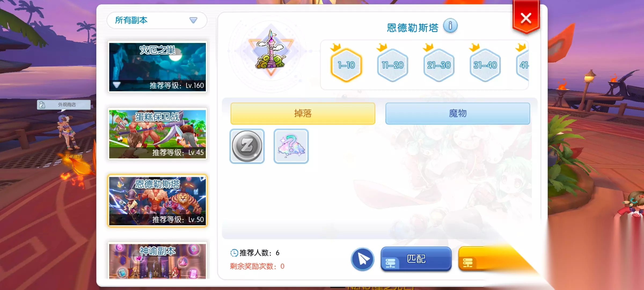Click the Endless Tower emblem icon

271,51
